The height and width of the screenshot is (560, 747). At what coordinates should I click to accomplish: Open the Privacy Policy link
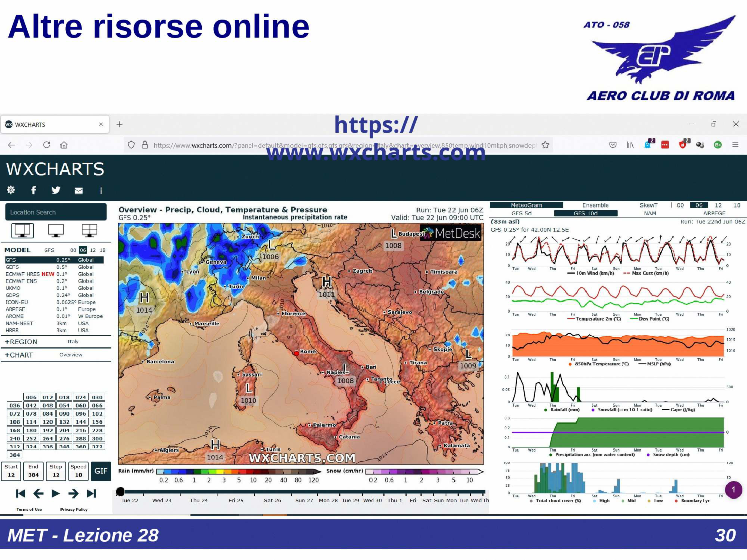(x=74, y=509)
